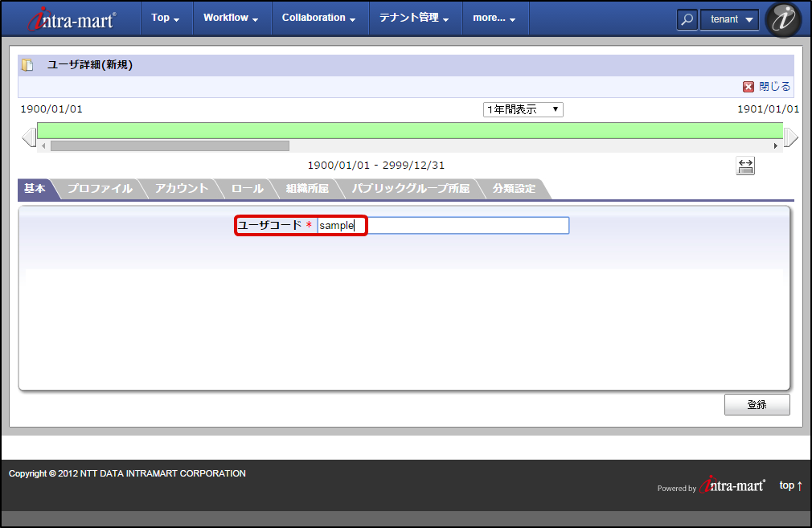Focus the ユーザコード input field
812x528 pixels.
coord(443,225)
